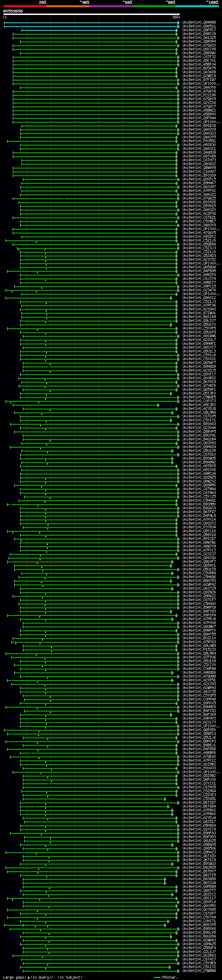222x980 pixels.
Task: Select the UniRef100_A9RS34 label
Action: tap(199, 473)
